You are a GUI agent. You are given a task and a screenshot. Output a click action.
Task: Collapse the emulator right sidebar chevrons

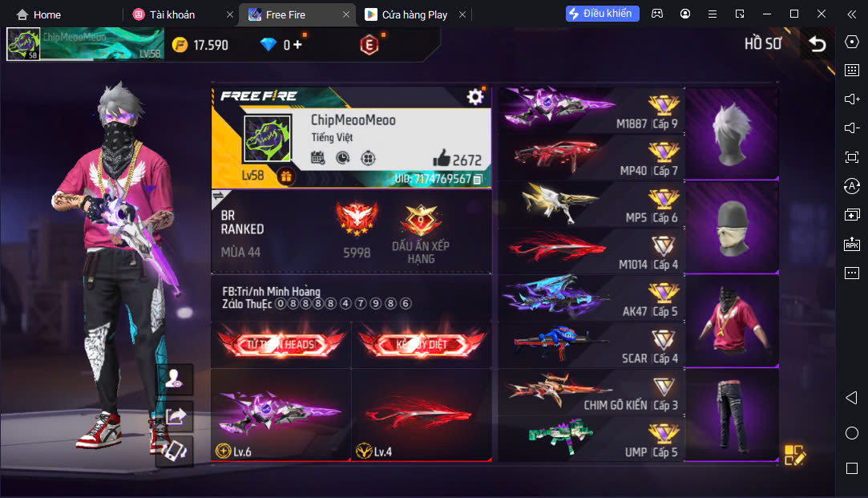pos(851,14)
